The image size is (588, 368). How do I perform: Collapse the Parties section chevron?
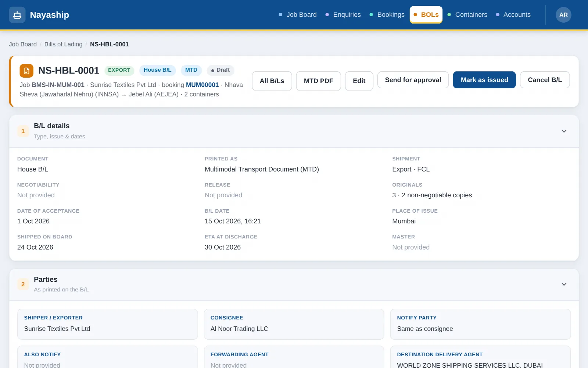[x=564, y=284]
